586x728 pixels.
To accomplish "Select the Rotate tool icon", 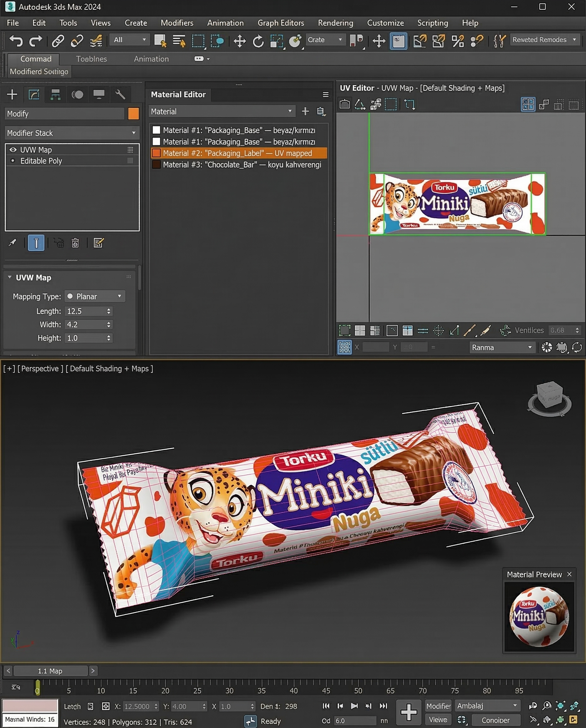I will [258, 41].
